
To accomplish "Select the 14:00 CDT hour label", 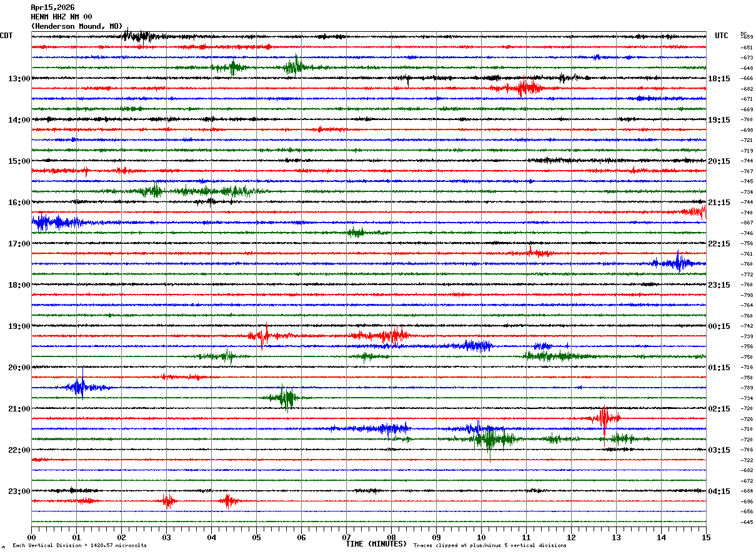I will 19,120.
